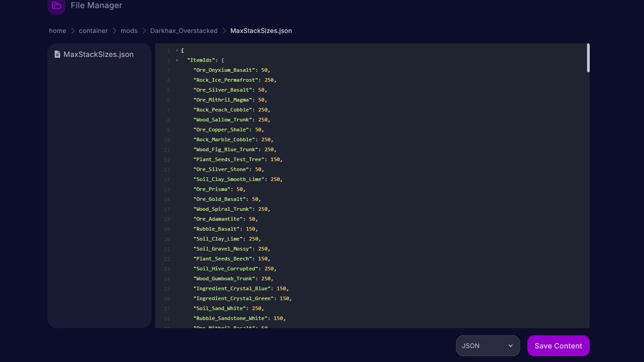Open the JSON file-type dropdown
The height and width of the screenshot is (362, 644).
pyautogui.click(x=488, y=345)
